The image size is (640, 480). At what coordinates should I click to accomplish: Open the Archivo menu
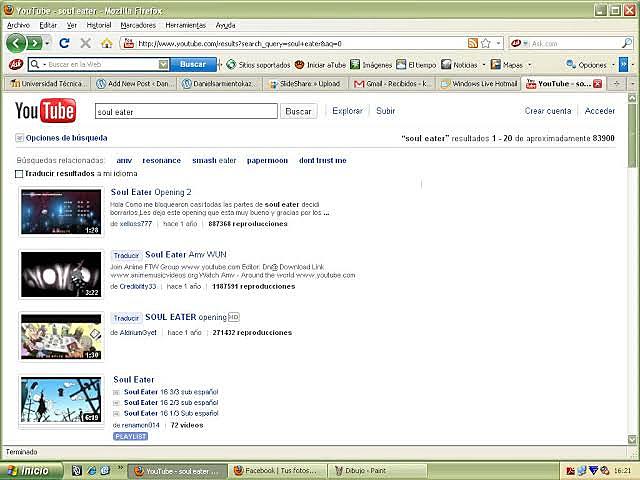(x=18, y=25)
